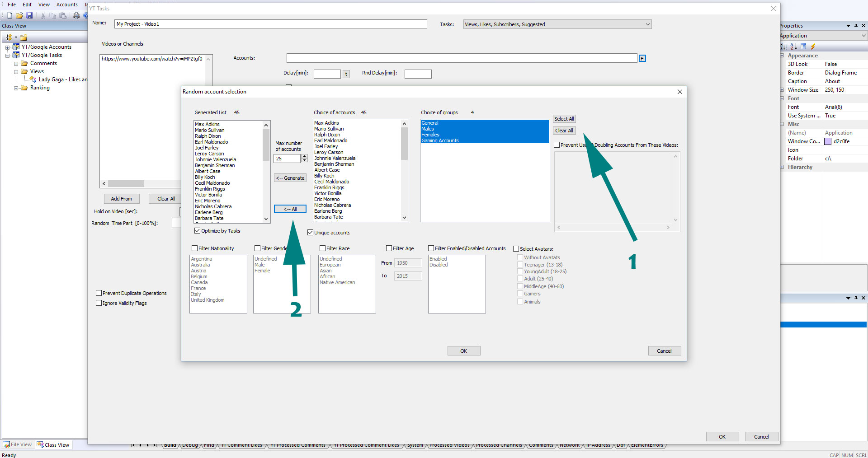Click the Open folder toolbar icon
Image resolution: width=868 pixels, height=458 pixels.
[x=19, y=15]
